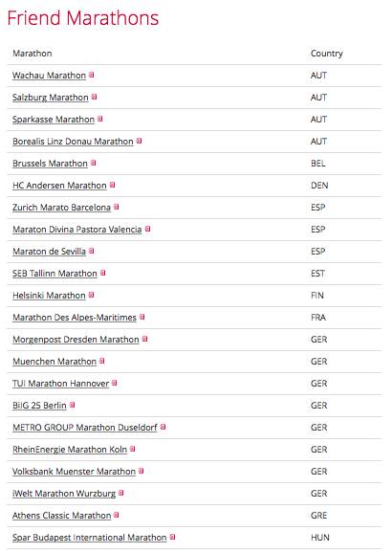Click external icon after Athens Classic Marathon
The width and height of the screenshot is (392, 553).
pyautogui.click(x=117, y=515)
